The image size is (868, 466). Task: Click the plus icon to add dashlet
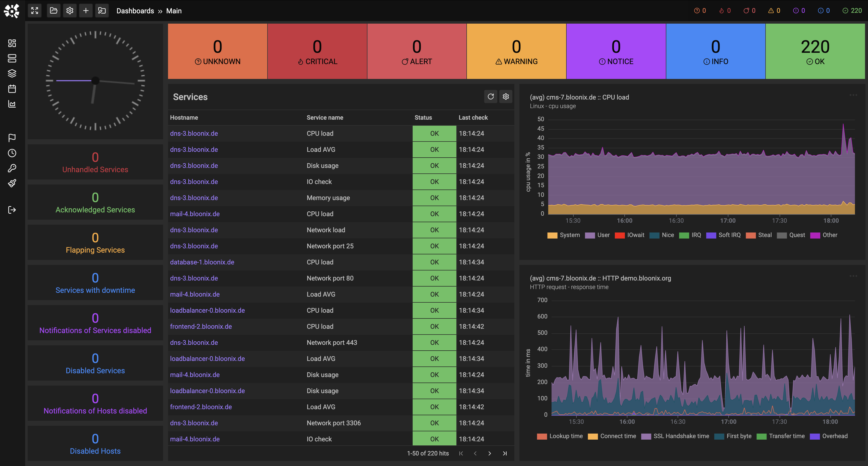86,11
